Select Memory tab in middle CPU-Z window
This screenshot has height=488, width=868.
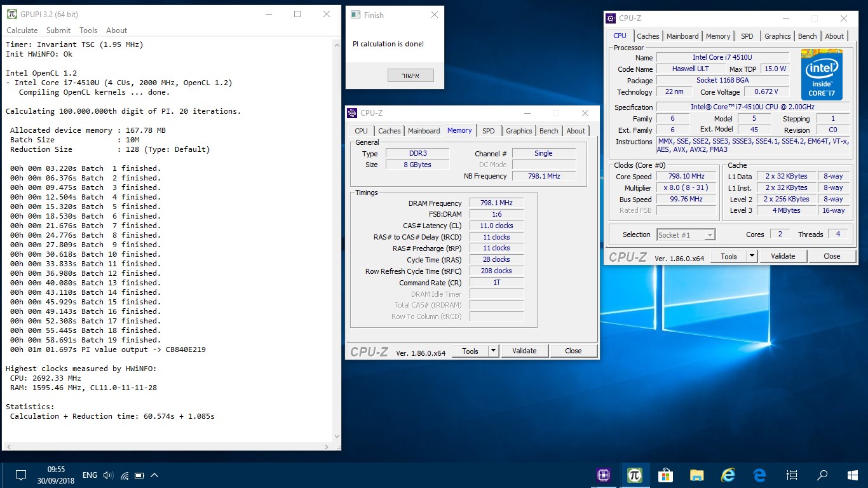coord(459,130)
